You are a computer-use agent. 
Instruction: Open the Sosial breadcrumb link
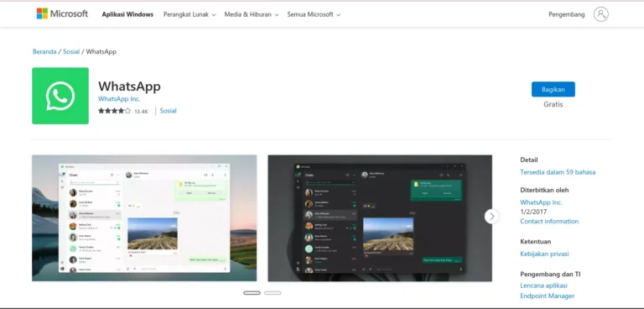click(71, 52)
